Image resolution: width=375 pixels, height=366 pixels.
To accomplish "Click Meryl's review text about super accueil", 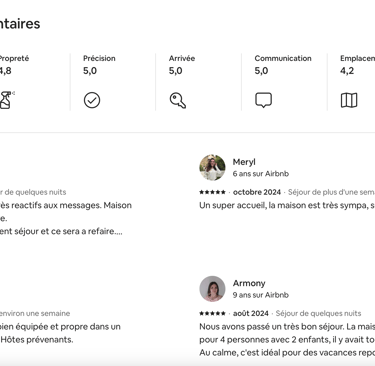I will [x=287, y=205].
